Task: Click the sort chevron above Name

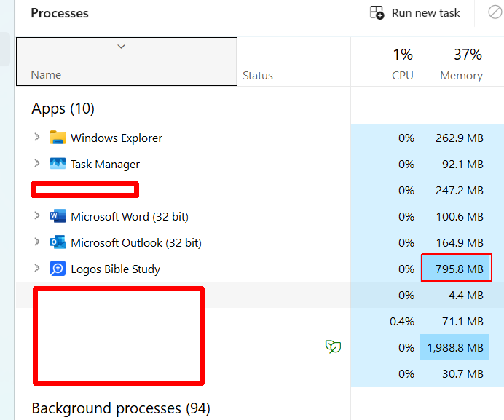Action: [x=121, y=47]
